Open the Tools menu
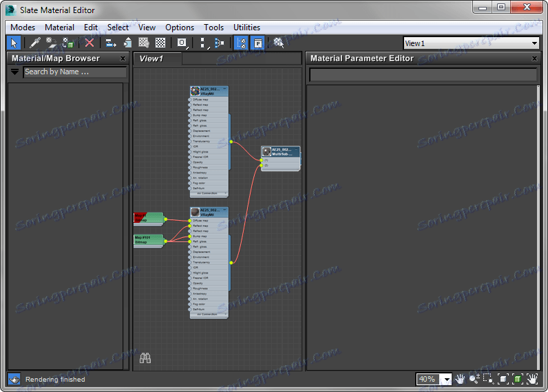 click(x=213, y=28)
